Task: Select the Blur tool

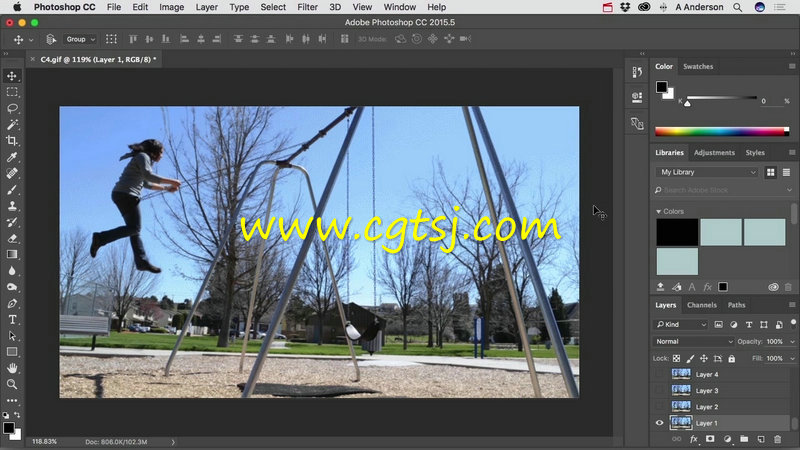Action: tap(12, 271)
